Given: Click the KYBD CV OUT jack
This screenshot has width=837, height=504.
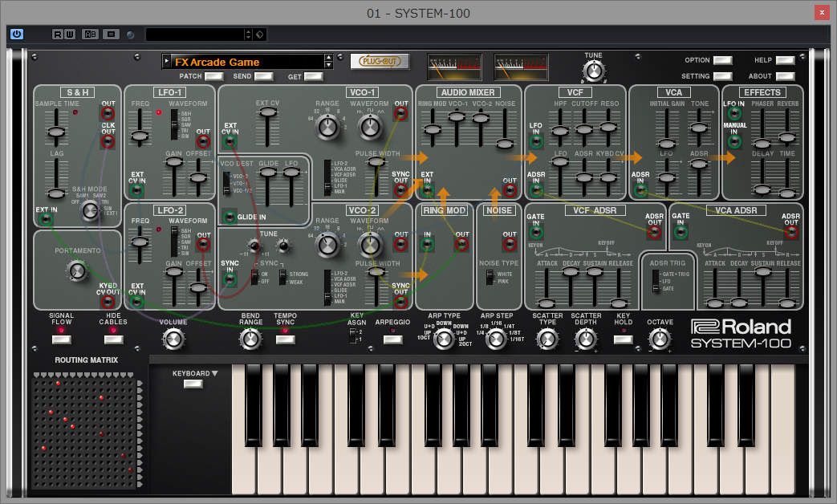Looking at the screenshot, I should click(x=108, y=302).
